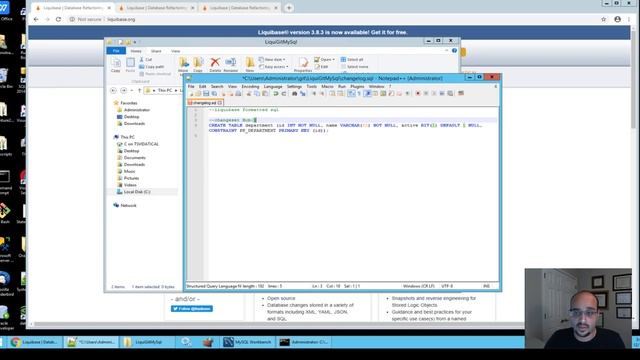Open Easy access dropdown in Explorer ribbon

(274, 67)
